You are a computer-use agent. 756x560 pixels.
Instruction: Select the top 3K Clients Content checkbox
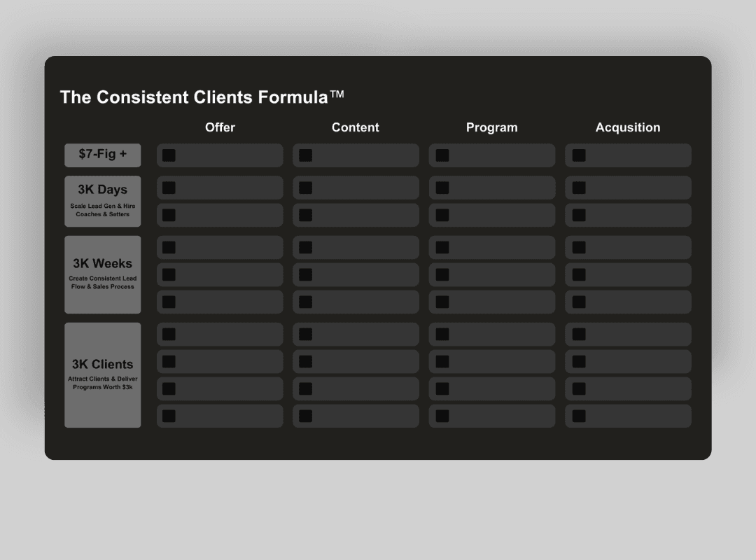click(306, 335)
